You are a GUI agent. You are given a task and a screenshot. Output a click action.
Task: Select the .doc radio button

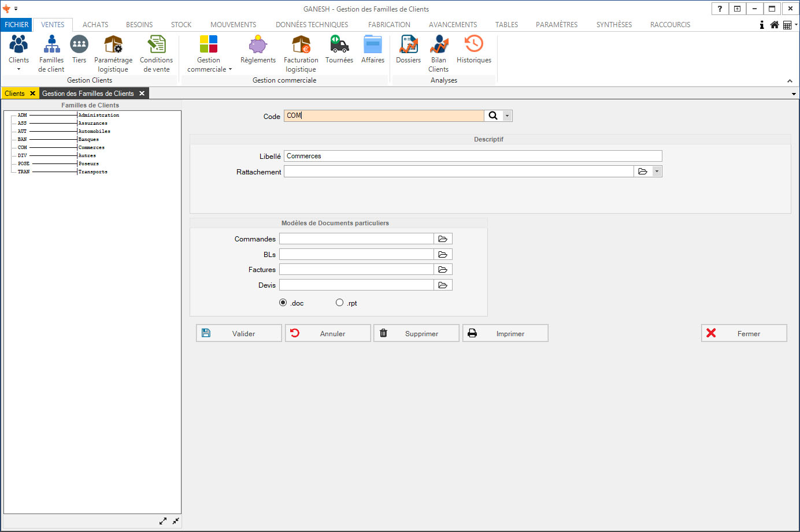coord(283,303)
